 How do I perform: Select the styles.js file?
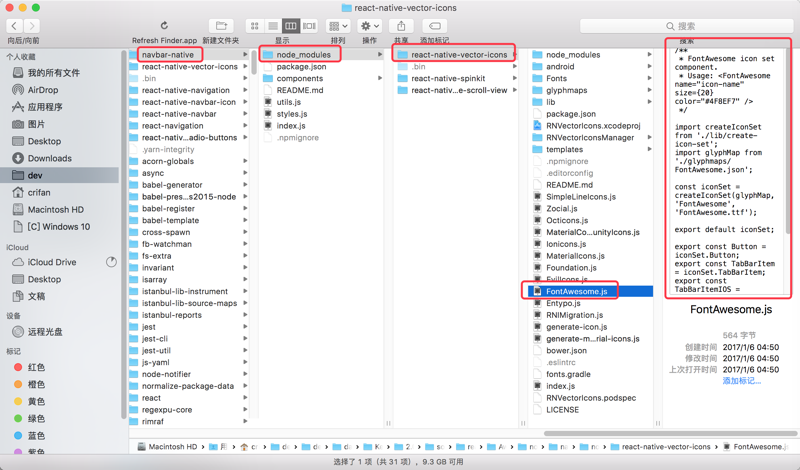(292, 114)
